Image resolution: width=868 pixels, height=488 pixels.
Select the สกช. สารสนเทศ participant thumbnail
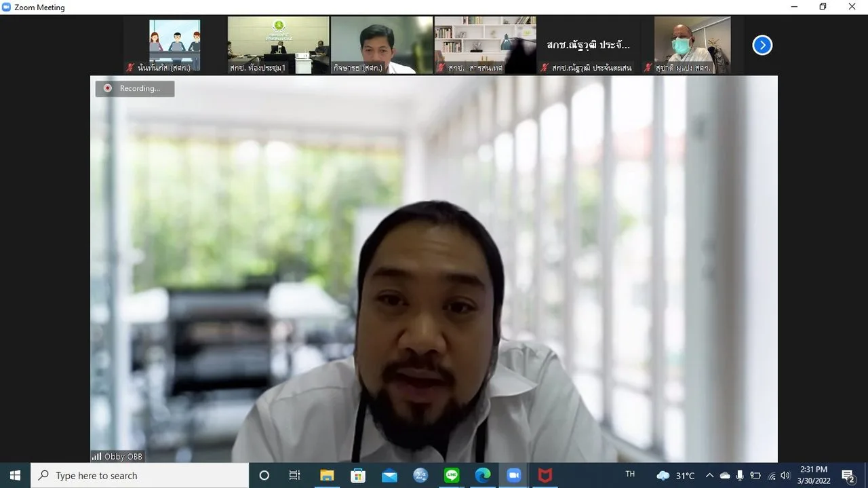tap(485, 45)
